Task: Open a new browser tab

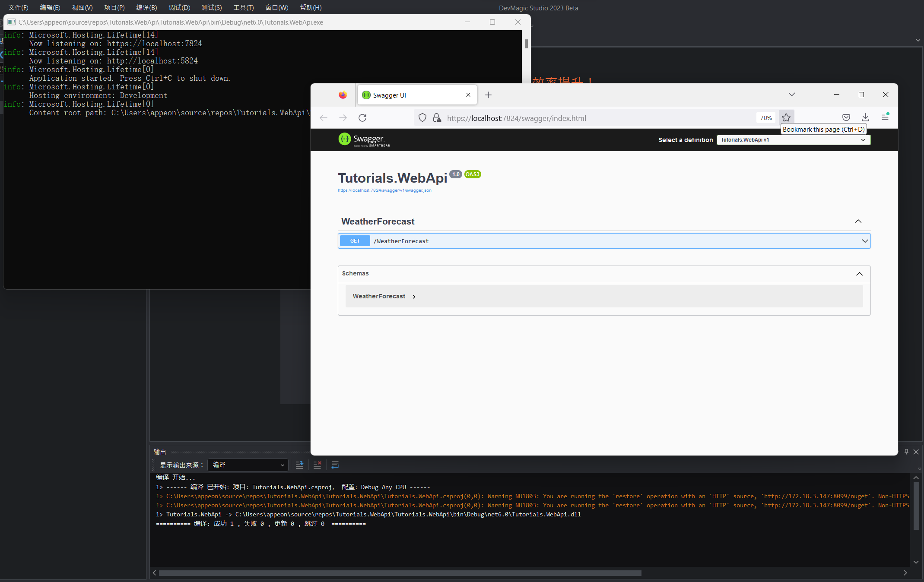Action: [488, 95]
